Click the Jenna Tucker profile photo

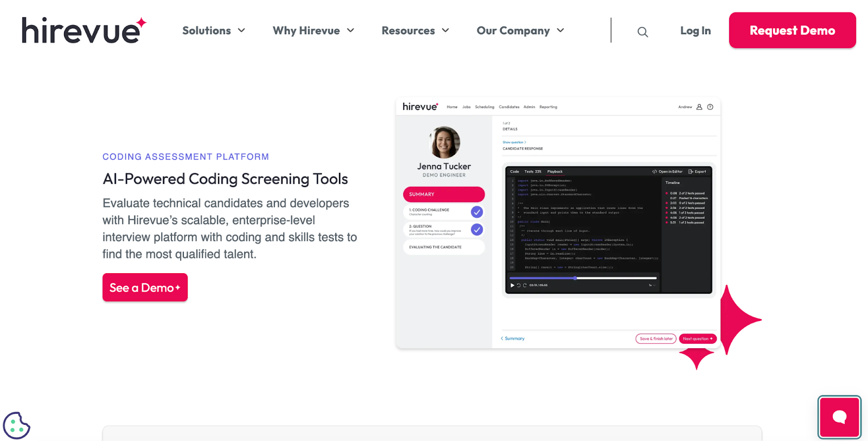click(x=444, y=142)
